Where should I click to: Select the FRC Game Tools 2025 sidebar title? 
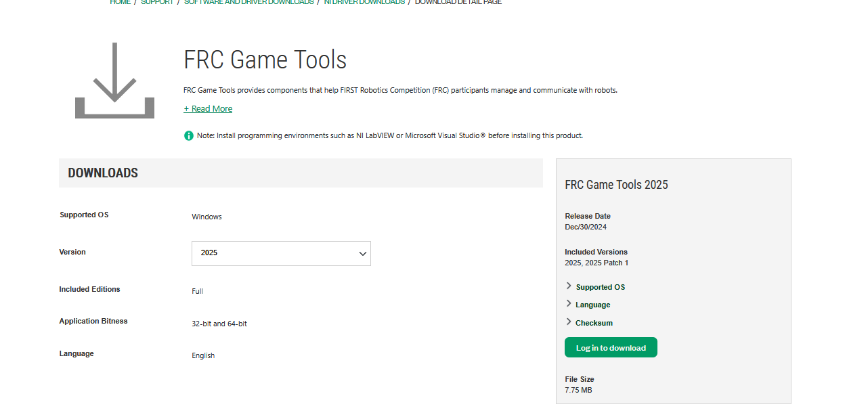pyautogui.click(x=616, y=185)
